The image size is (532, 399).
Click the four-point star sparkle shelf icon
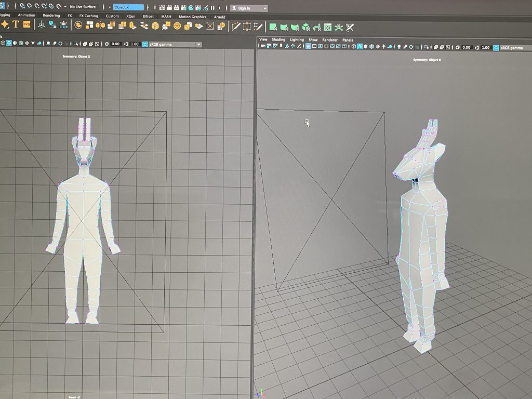[5, 25]
